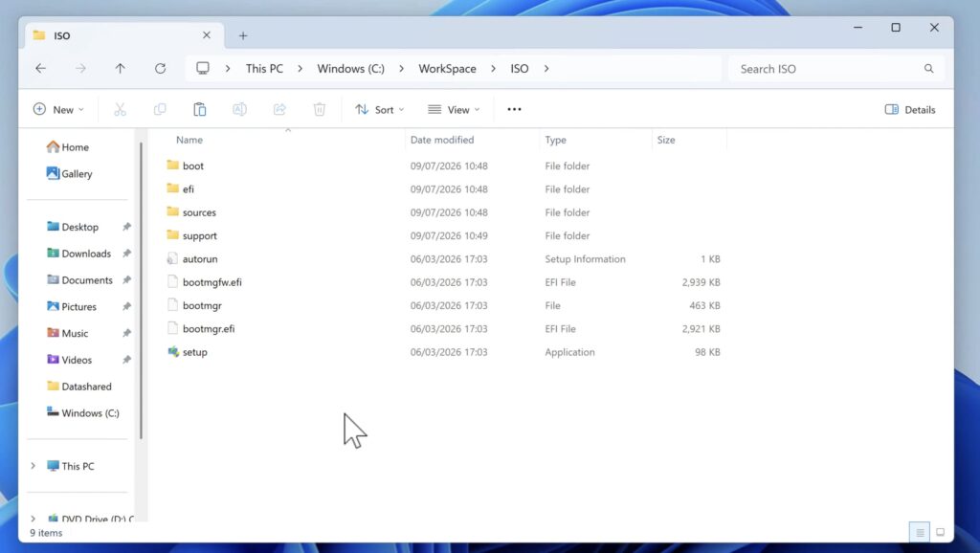The width and height of the screenshot is (980, 553).
Task: Open Home in the sidebar
Action: [x=68, y=146]
